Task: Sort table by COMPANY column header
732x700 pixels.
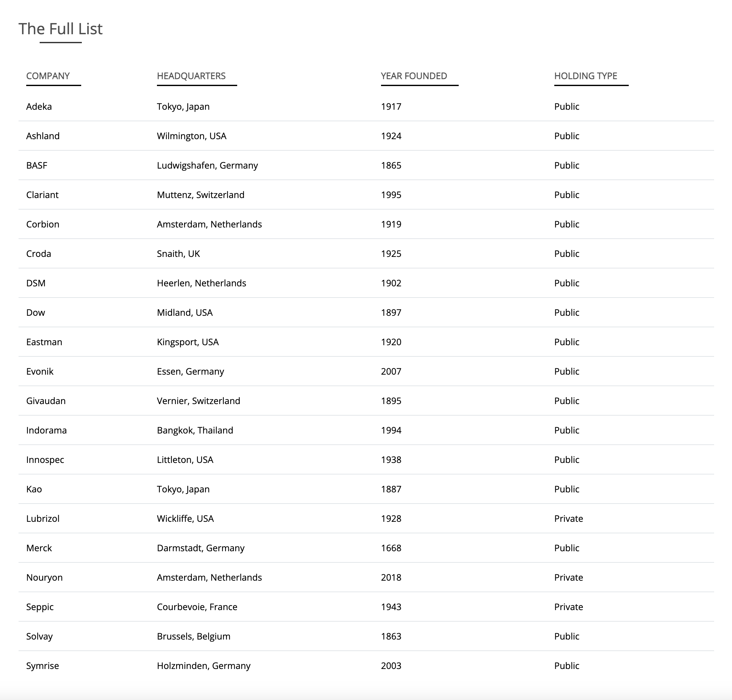Action: pos(48,76)
